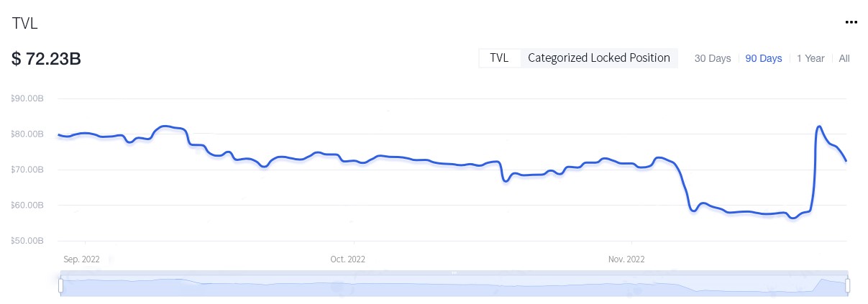The image size is (868, 304).
Task: Grab the right range selector handle
Action: pyautogui.click(x=848, y=286)
